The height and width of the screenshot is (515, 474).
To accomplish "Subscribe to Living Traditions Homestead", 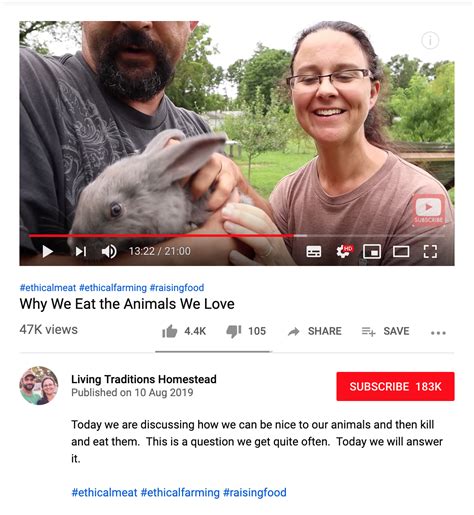I will pyautogui.click(x=395, y=386).
